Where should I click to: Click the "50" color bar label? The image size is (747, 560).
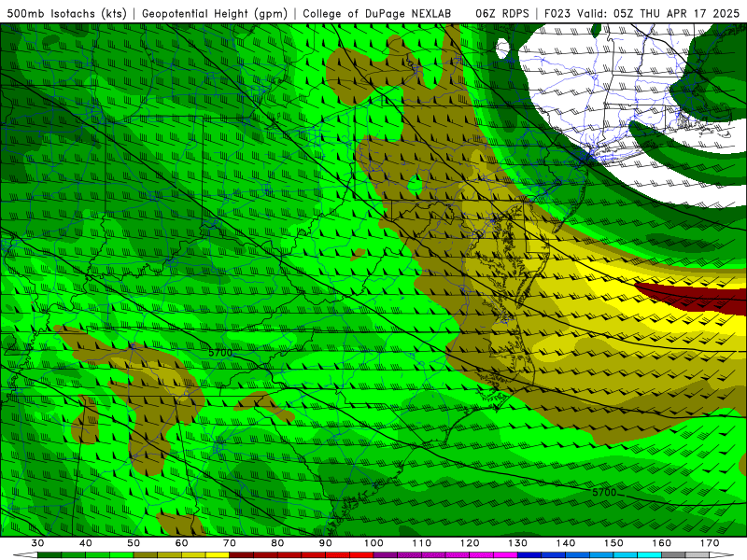pyautogui.click(x=134, y=543)
